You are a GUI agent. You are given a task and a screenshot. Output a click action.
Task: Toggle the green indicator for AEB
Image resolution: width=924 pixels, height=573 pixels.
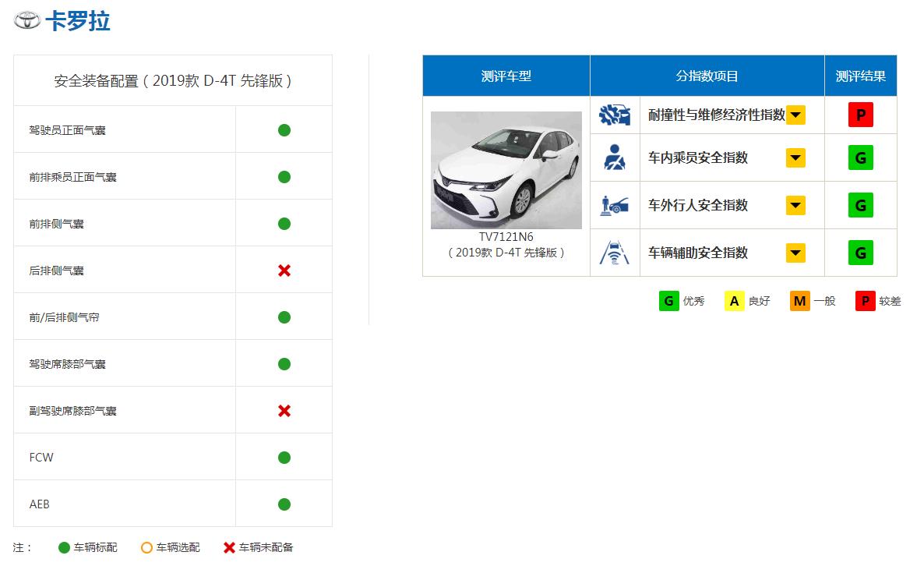pos(283,503)
